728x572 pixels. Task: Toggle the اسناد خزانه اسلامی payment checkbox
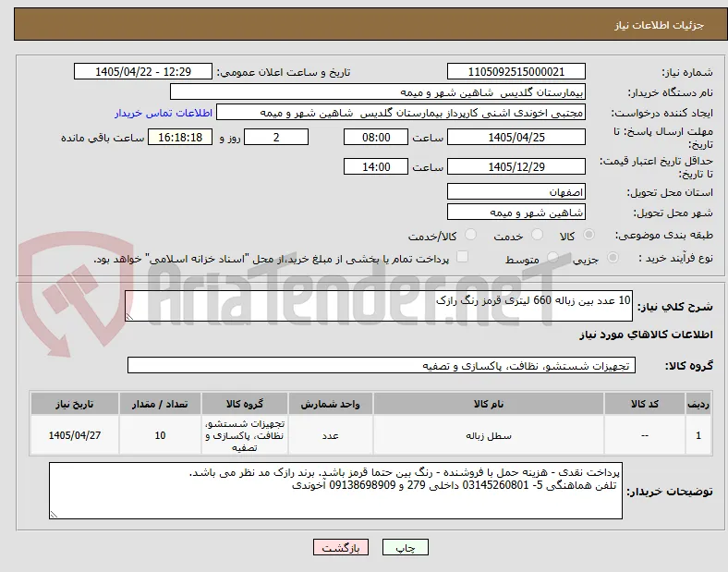[462, 257]
